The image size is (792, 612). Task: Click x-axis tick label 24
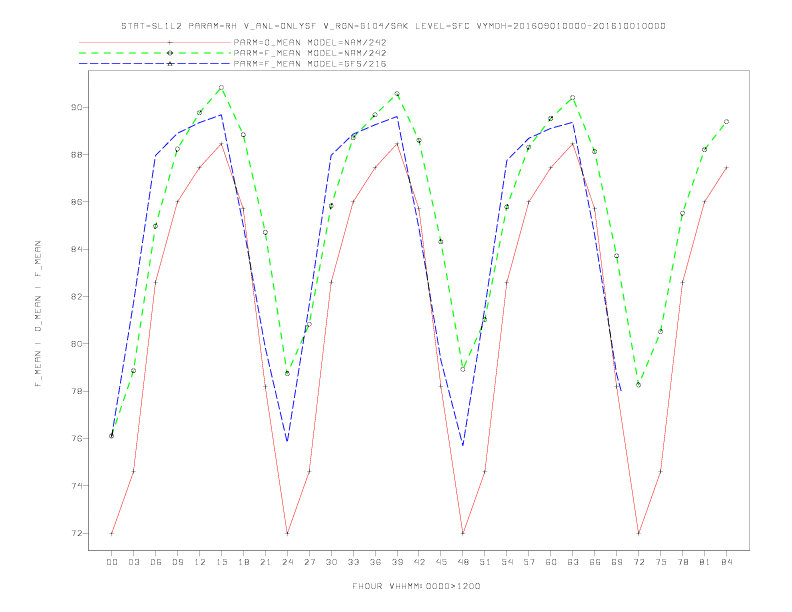(287, 562)
